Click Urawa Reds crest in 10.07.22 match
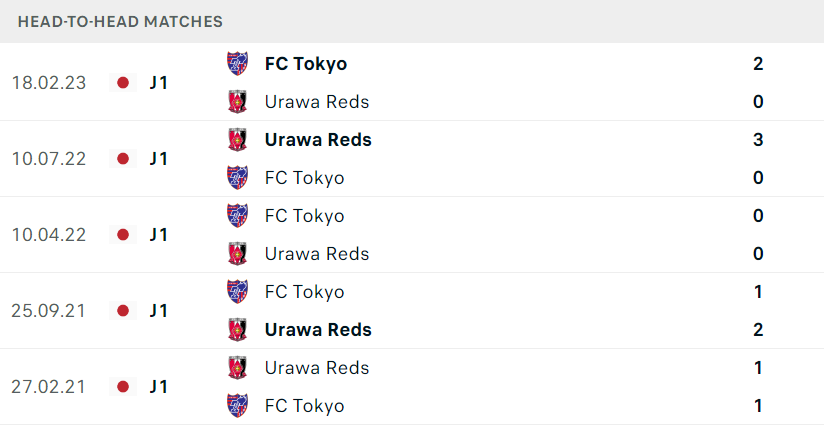This screenshot has height=438, width=824. [238, 140]
